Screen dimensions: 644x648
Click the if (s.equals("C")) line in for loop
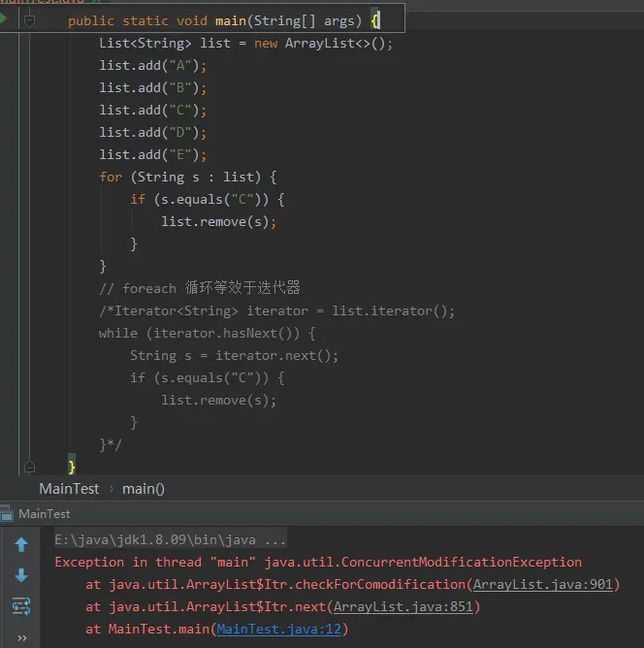tap(207, 199)
